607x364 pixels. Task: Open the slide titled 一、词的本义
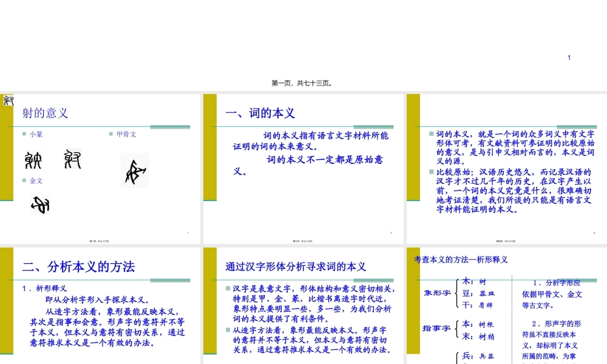tap(303, 169)
